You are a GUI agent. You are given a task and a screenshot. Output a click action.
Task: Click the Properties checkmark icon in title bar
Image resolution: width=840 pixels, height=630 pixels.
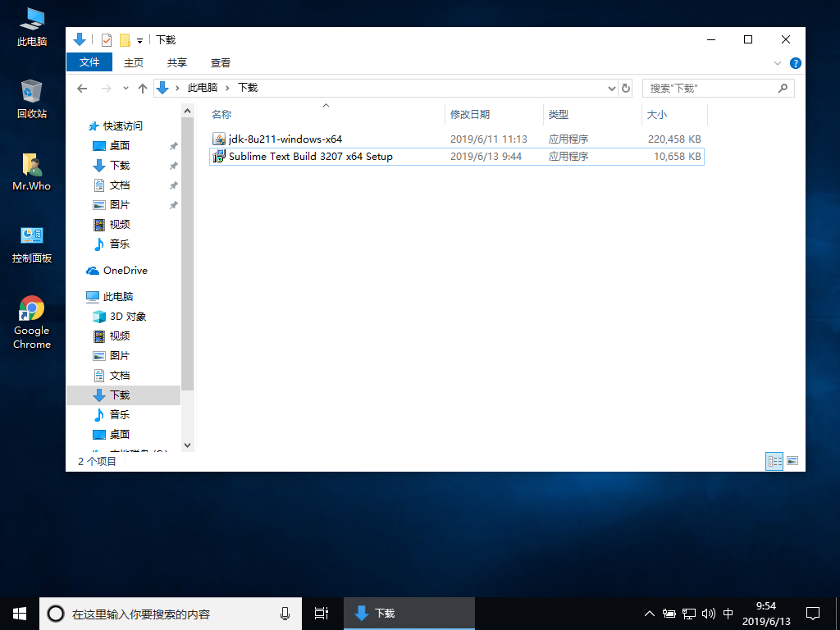pos(106,40)
